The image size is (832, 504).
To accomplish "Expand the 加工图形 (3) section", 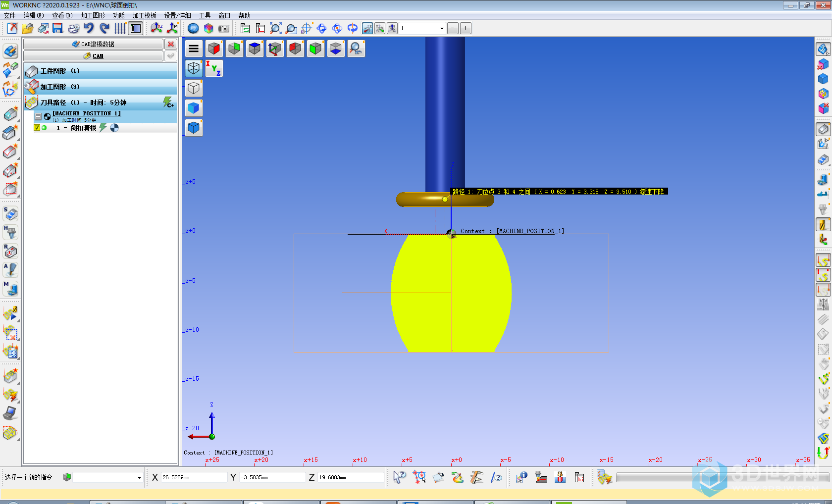I will click(x=100, y=87).
